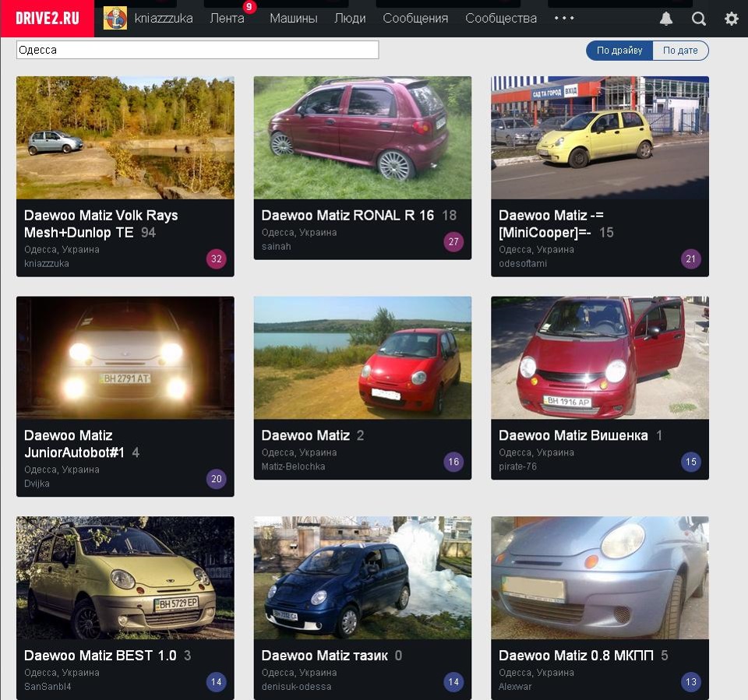Screen dimensions: 748x700
Task: Sort results by «По драйву»
Action: coord(619,51)
